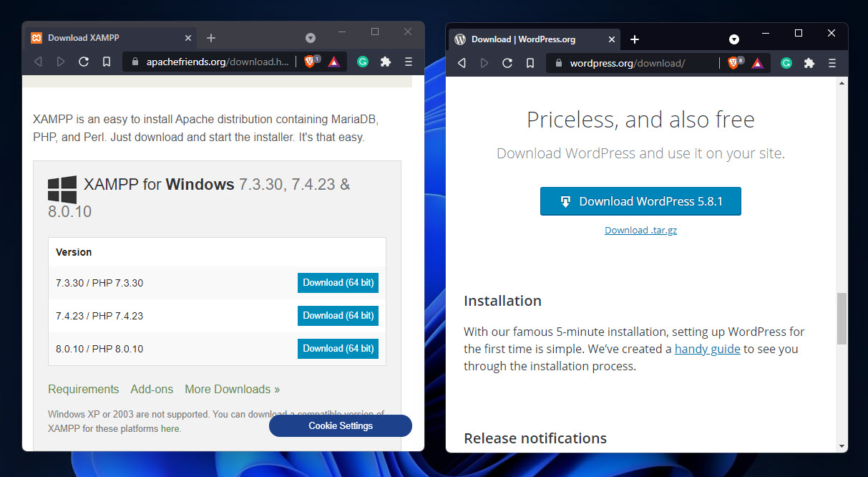The height and width of the screenshot is (477, 868).
Task: Click back arrow in XAMPP browser window
Action: click(x=38, y=62)
